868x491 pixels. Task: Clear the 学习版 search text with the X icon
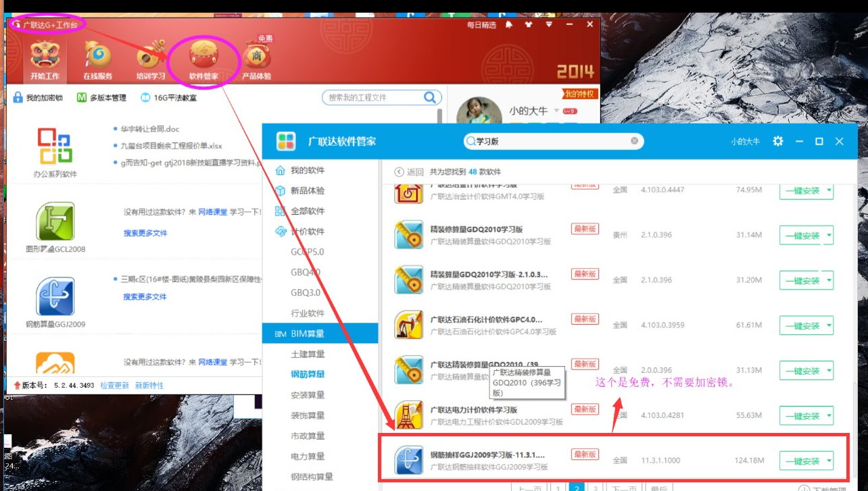coord(635,141)
